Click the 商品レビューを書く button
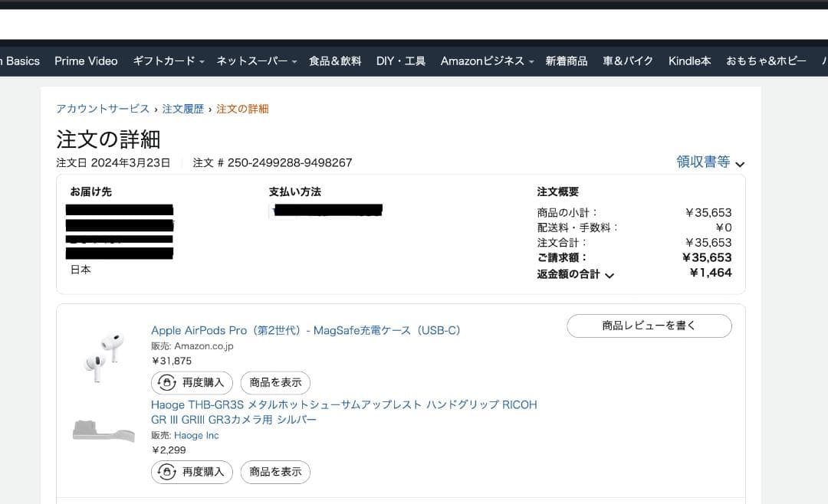The width and height of the screenshot is (828, 504). [649, 326]
